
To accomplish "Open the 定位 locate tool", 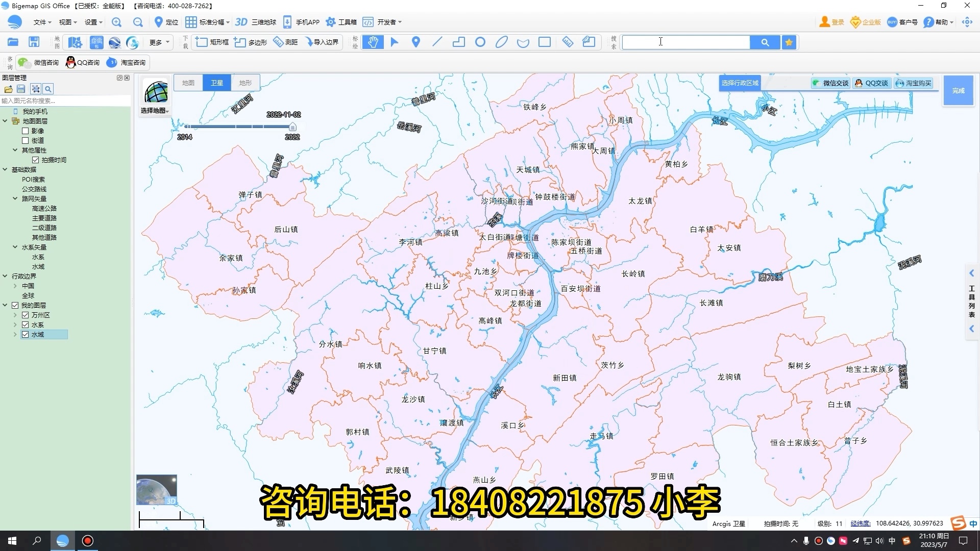I will (166, 22).
